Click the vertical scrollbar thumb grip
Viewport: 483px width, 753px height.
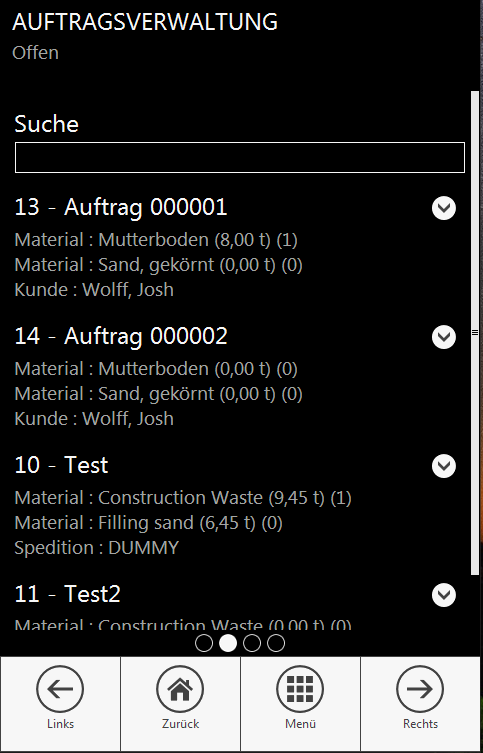[475, 332]
